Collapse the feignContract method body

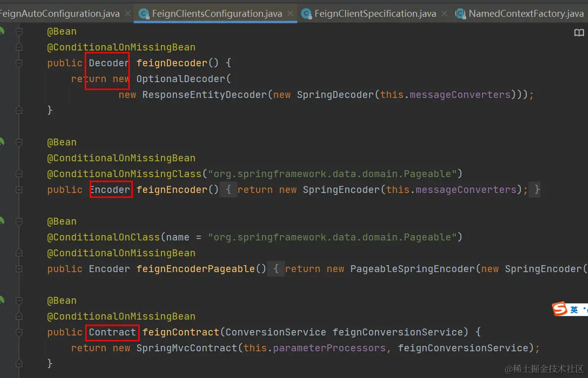(x=19, y=332)
